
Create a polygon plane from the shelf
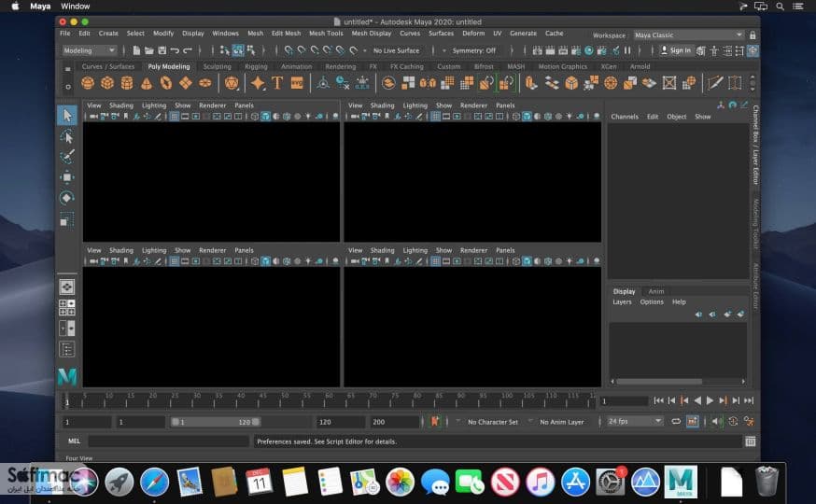185,83
